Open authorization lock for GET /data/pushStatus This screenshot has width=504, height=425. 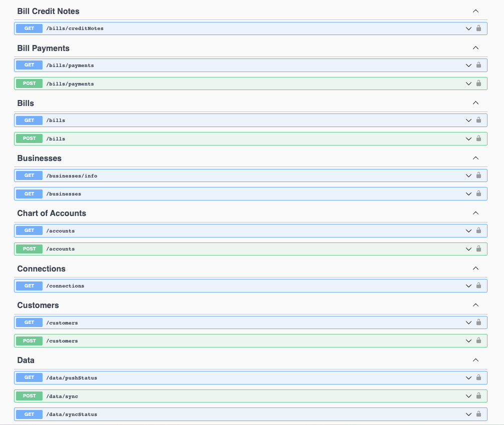point(478,377)
